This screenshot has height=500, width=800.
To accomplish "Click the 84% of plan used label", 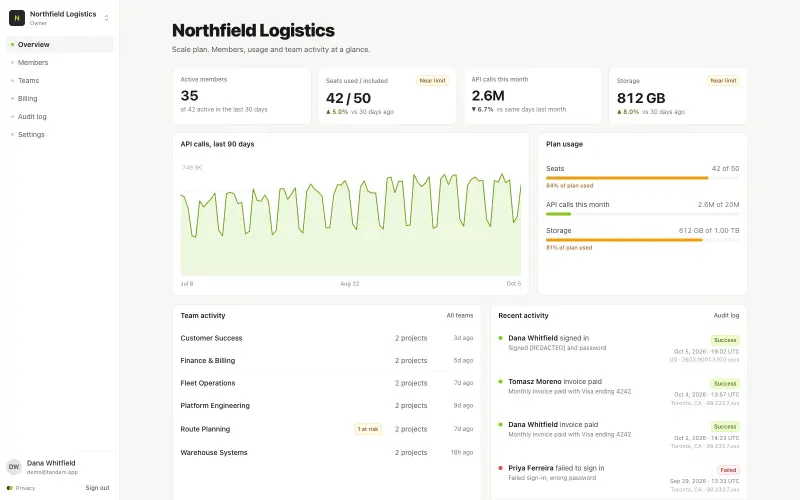I will click(569, 186).
